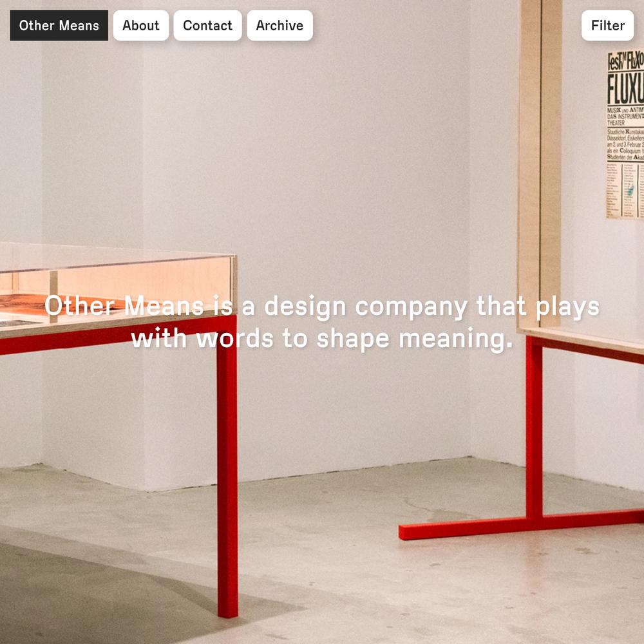The image size is (644, 644).
Task: Go to the Archive section
Action: pos(279,26)
